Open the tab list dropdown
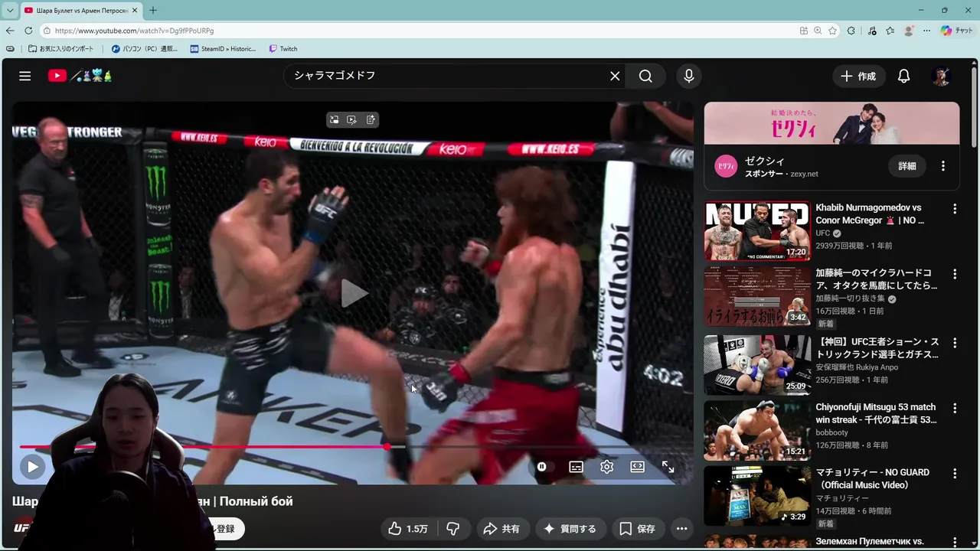 click(9, 10)
